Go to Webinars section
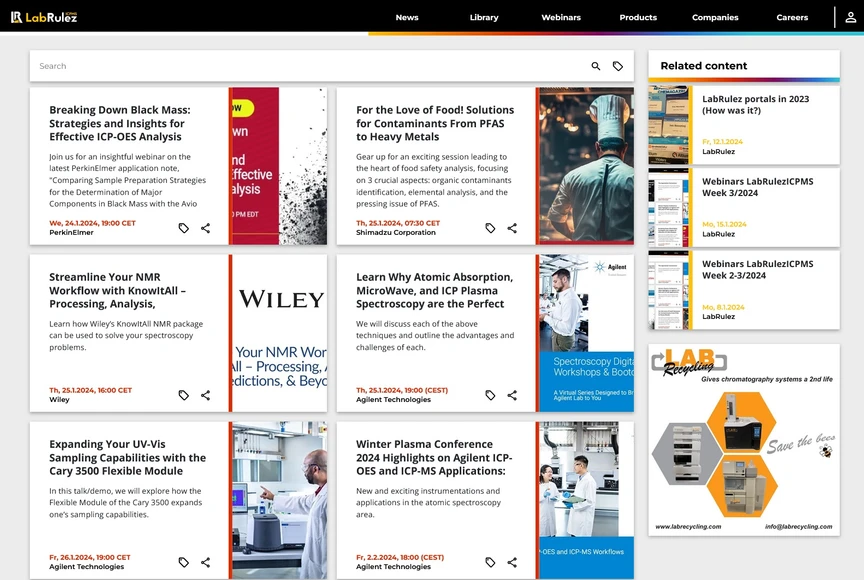This screenshot has width=864, height=580. (561, 17)
